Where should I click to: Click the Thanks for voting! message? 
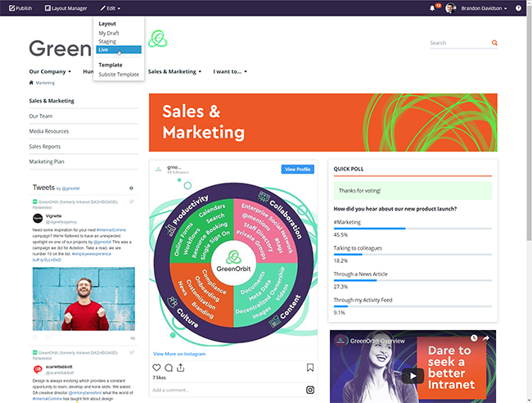pyautogui.click(x=413, y=191)
